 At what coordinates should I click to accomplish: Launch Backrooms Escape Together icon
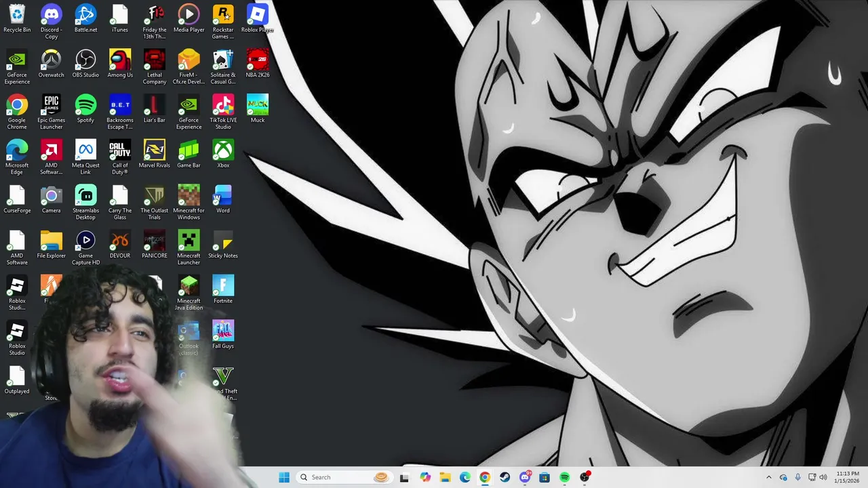click(120, 113)
